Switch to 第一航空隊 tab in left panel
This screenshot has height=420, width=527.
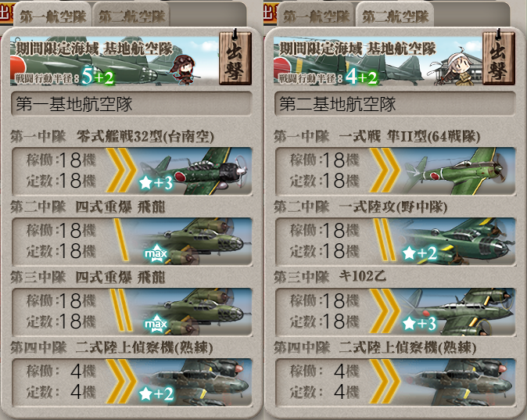pyautogui.click(x=52, y=16)
